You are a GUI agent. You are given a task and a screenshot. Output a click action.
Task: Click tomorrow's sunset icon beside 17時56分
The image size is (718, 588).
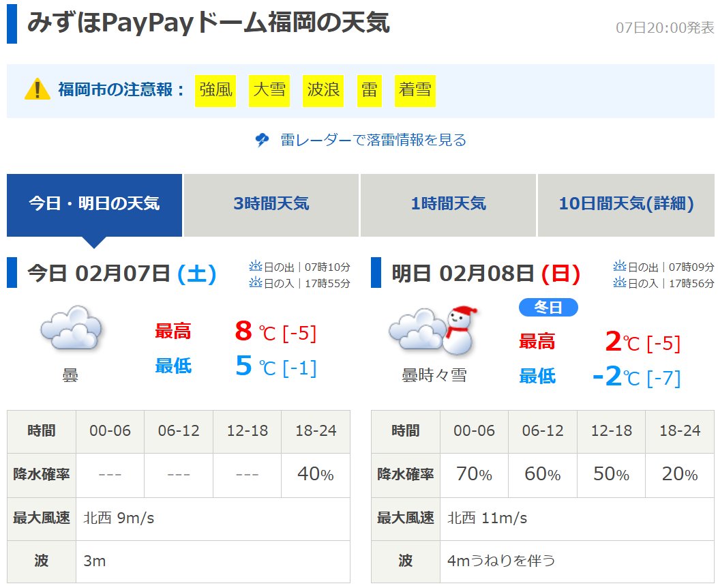[x=620, y=282]
